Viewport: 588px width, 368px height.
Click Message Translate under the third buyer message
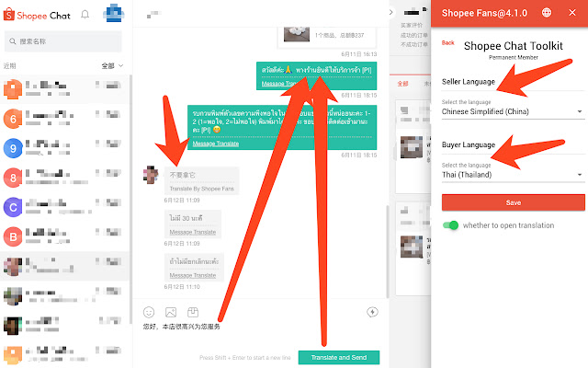(x=193, y=275)
